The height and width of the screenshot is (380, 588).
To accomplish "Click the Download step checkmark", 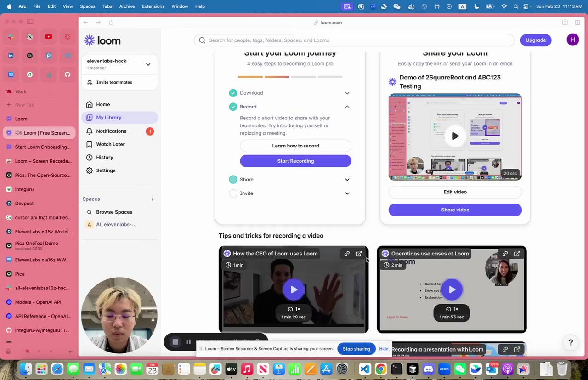I will coord(233,93).
